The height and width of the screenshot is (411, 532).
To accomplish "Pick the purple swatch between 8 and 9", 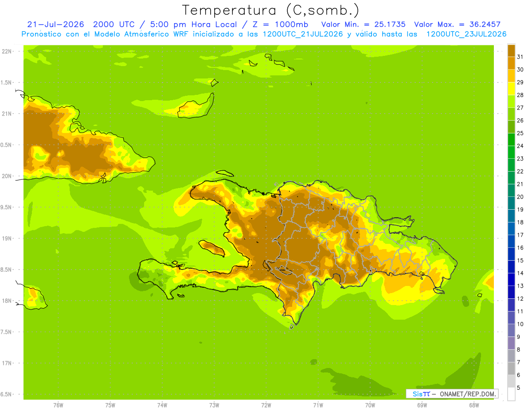I will (511, 343).
